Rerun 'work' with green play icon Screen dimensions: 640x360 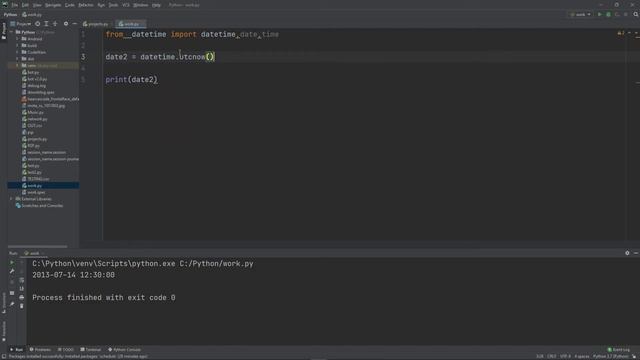click(12, 262)
